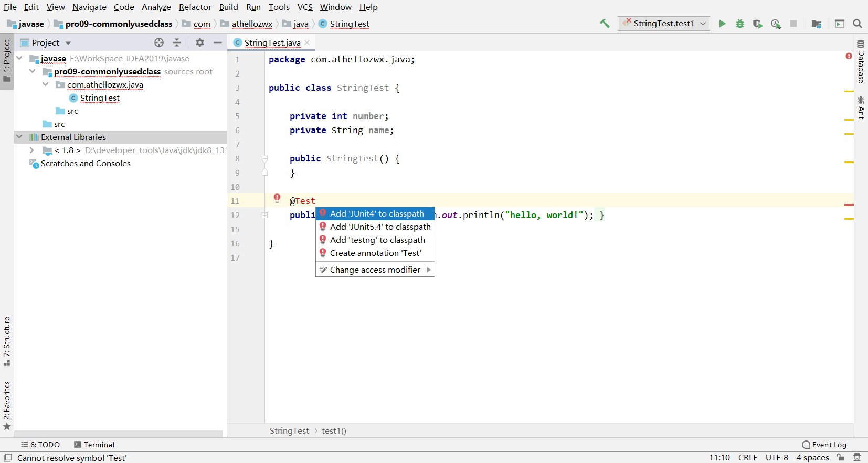This screenshot has height=463, width=868.
Task: Open Project Structure icon
Action: point(816,24)
